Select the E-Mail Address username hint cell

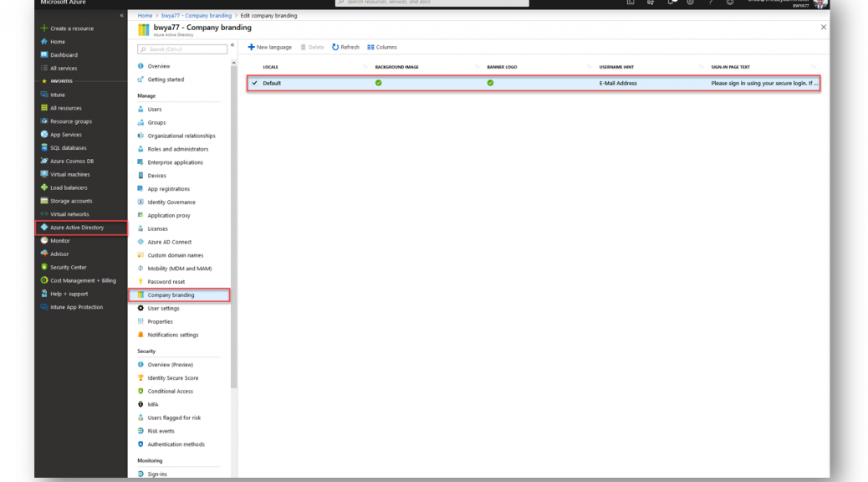tap(618, 83)
